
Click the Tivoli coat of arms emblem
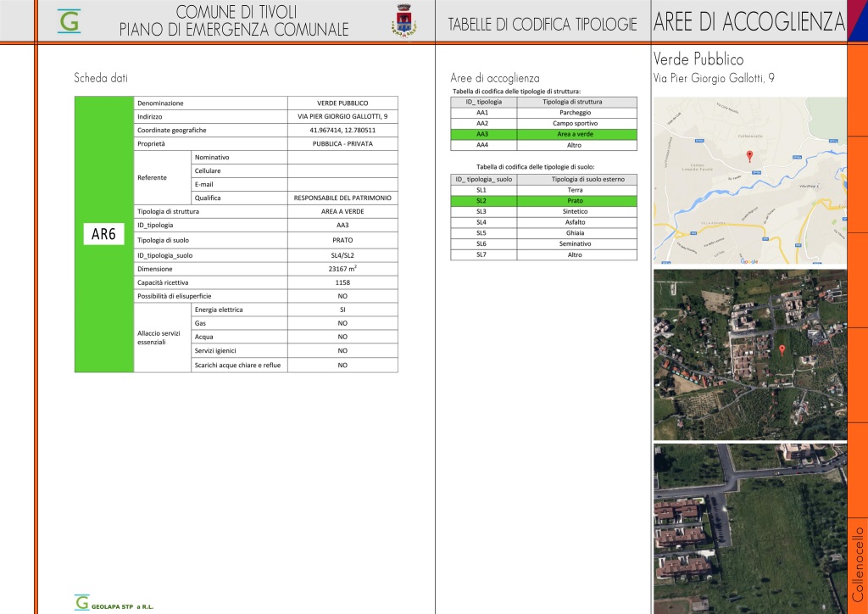[404, 21]
